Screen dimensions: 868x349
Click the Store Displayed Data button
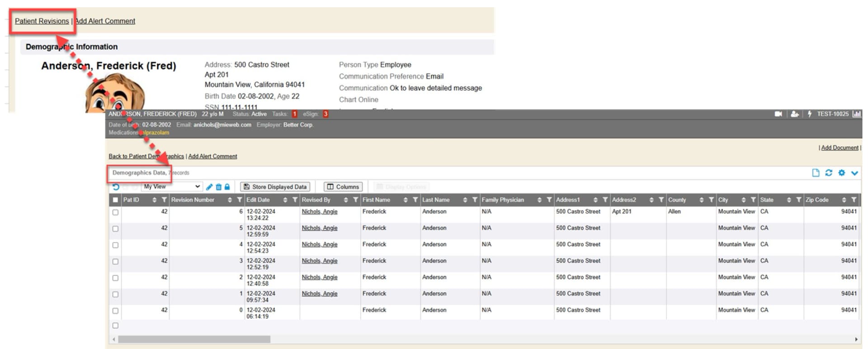(275, 186)
